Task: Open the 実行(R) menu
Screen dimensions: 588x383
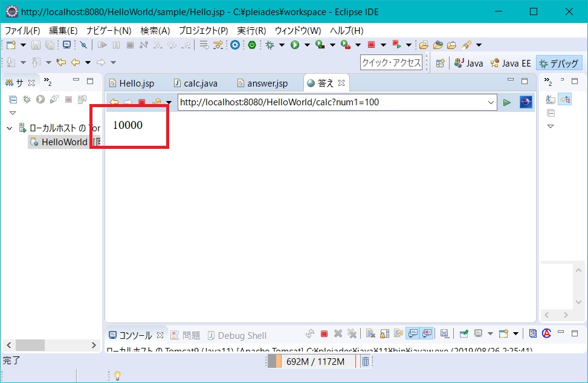Action: (251, 30)
